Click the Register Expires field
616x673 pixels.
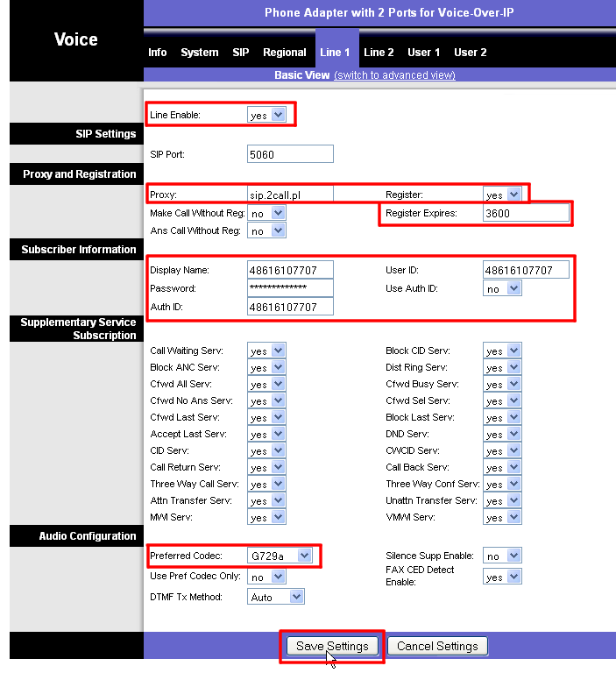526,213
